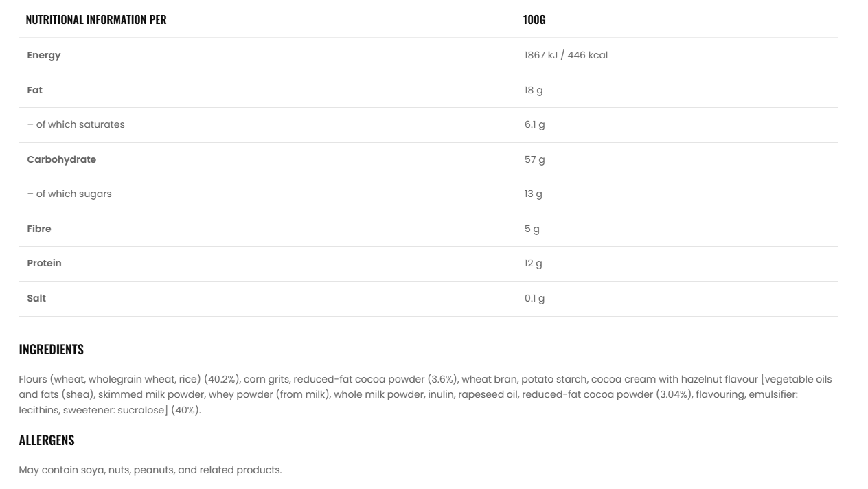Click the "18 g" fat value
Image resolution: width=868 pixels, height=489 pixels.
[534, 90]
